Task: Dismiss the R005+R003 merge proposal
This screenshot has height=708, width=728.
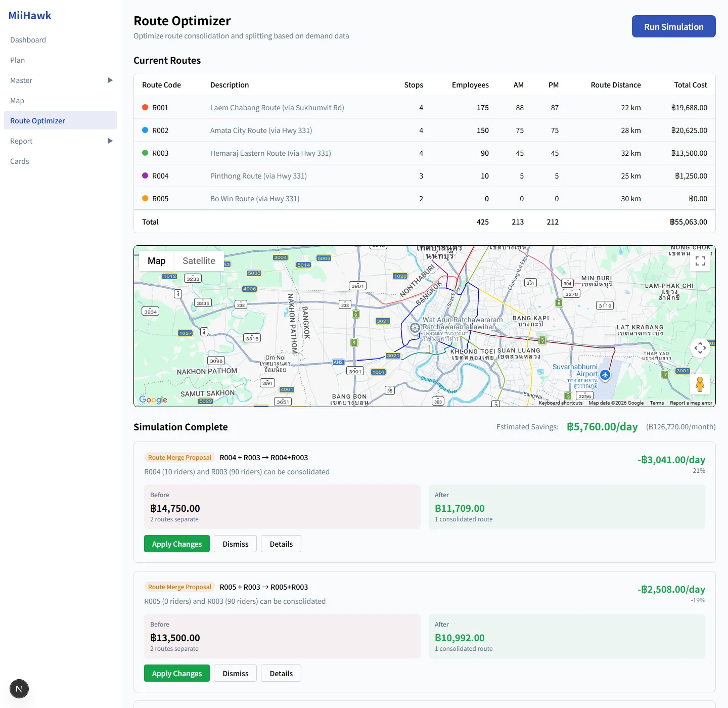Action: tap(236, 673)
